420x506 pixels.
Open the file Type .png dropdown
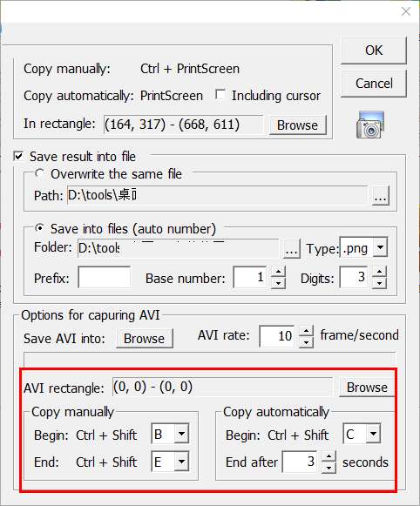tap(380, 247)
